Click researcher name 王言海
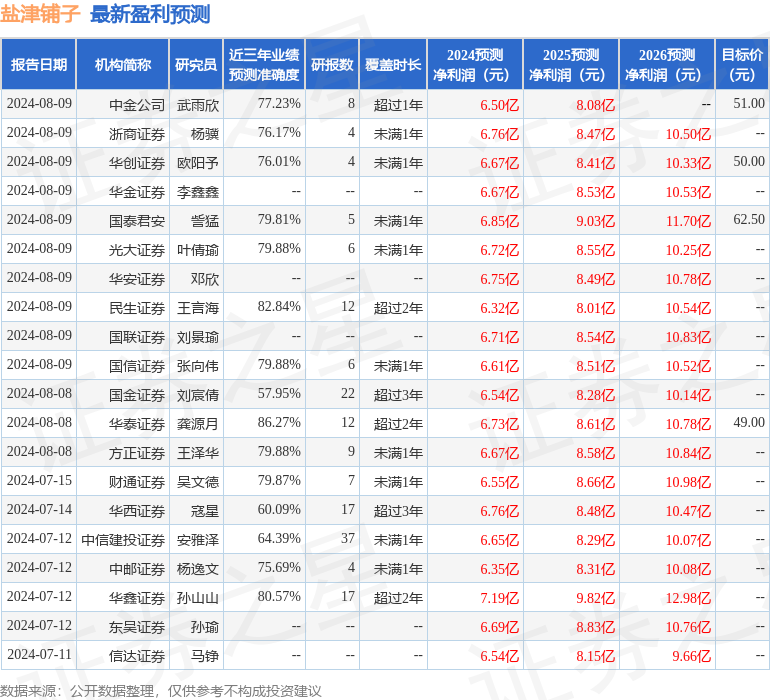The image size is (770, 700). [198, 308]
